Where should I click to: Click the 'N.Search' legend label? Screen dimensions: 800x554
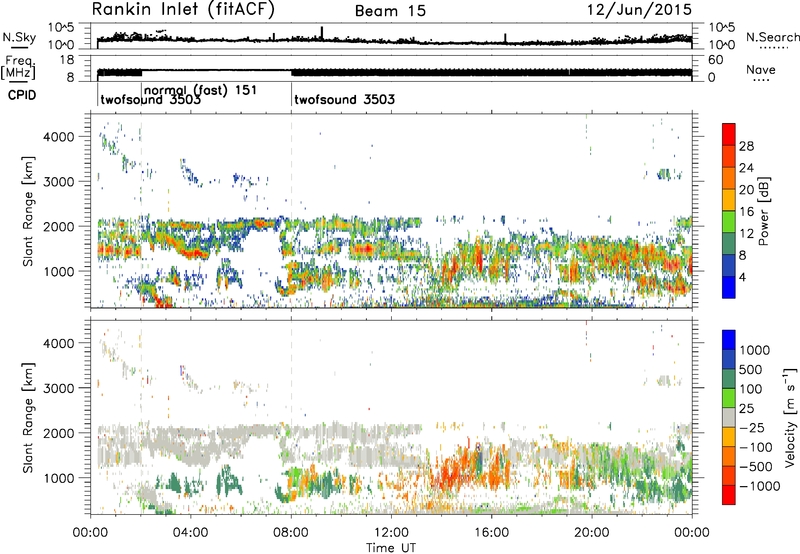[x=772, y=37]
